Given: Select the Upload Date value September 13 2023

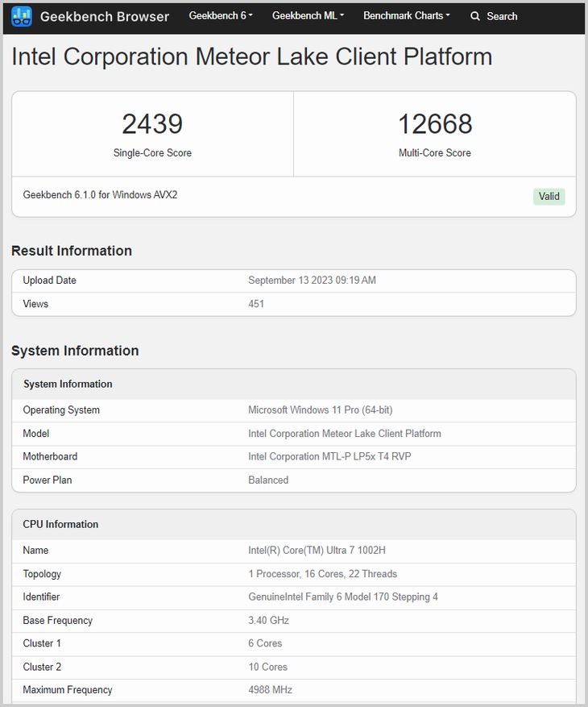Looking at the screenshot, I should [x=312, y=281].
